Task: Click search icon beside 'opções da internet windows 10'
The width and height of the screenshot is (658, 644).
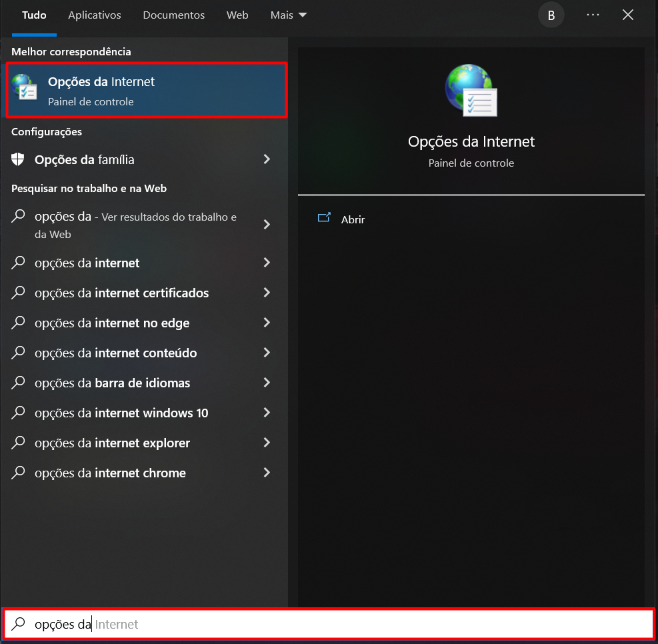Action: tap(18, 412)
